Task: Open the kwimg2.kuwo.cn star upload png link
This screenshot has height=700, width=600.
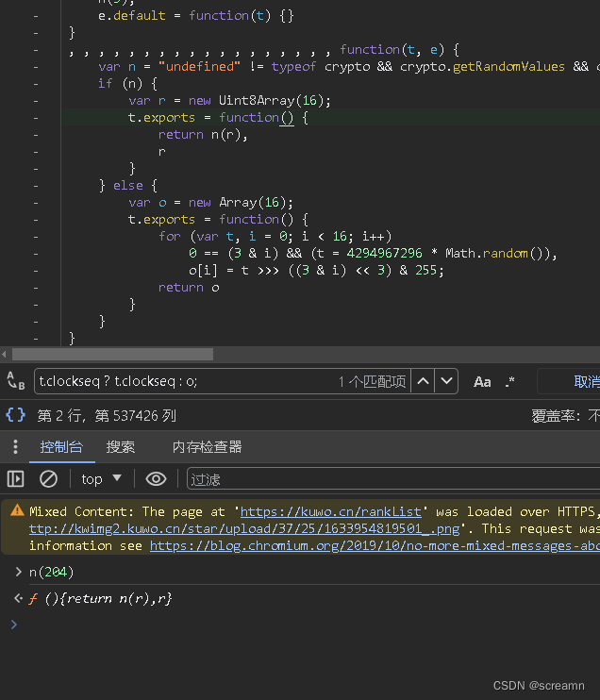Action: click(x=244, y=529)
